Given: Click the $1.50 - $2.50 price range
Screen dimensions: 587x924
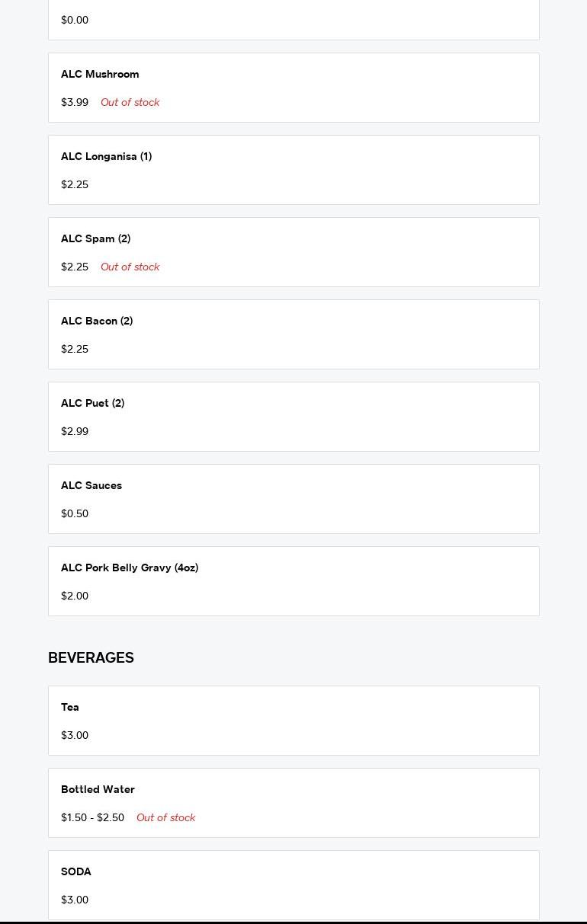Looking at the screenshot, I should click(92, 818).
